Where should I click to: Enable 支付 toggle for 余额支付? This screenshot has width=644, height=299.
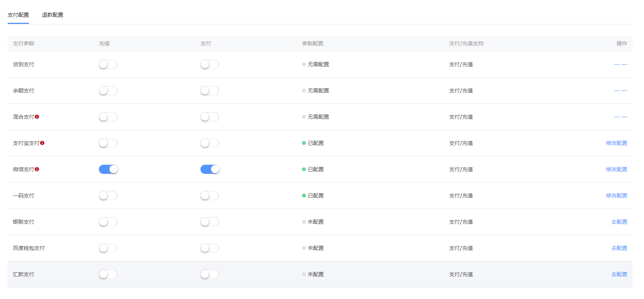click(x=210, y=91)
